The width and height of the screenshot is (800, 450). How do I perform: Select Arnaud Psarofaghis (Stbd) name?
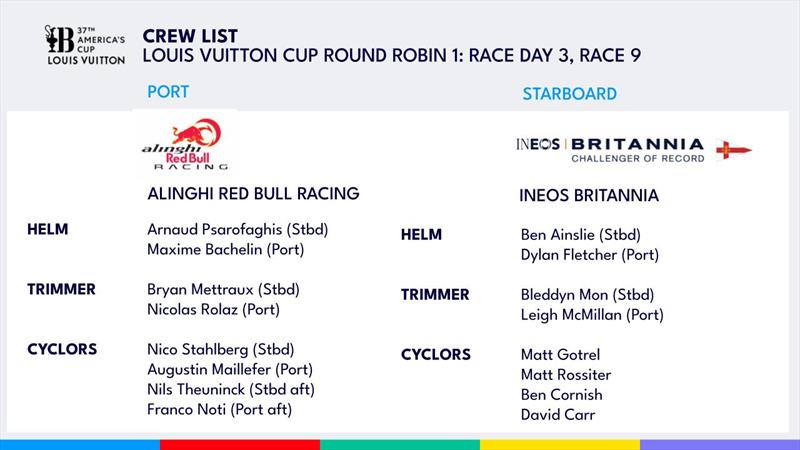pyautogui.click(x=237, y=230)
